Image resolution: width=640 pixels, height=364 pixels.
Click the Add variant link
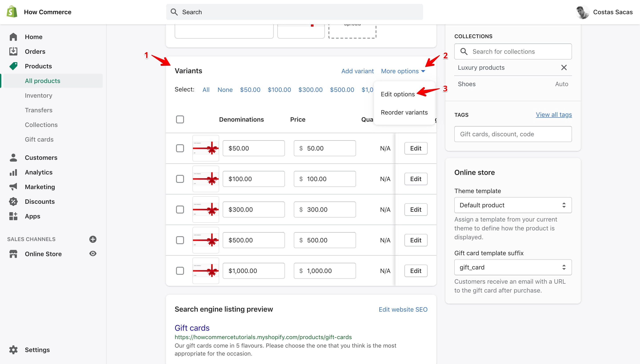tap(357, 71)
